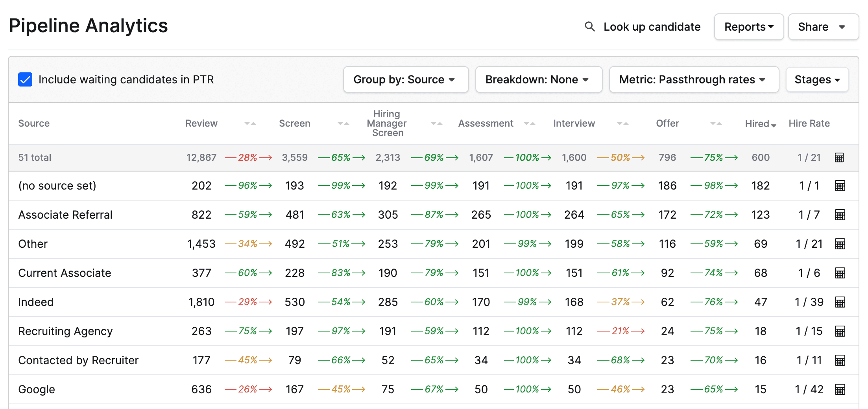Viewport: 868px width, 409px height.
Task: Open Metric: Passthrough rates dropdown
Action: (x=693, y=79)
